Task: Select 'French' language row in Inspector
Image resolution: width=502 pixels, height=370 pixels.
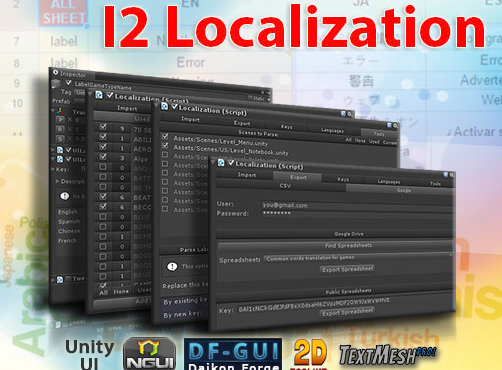Action: (67, 240)
